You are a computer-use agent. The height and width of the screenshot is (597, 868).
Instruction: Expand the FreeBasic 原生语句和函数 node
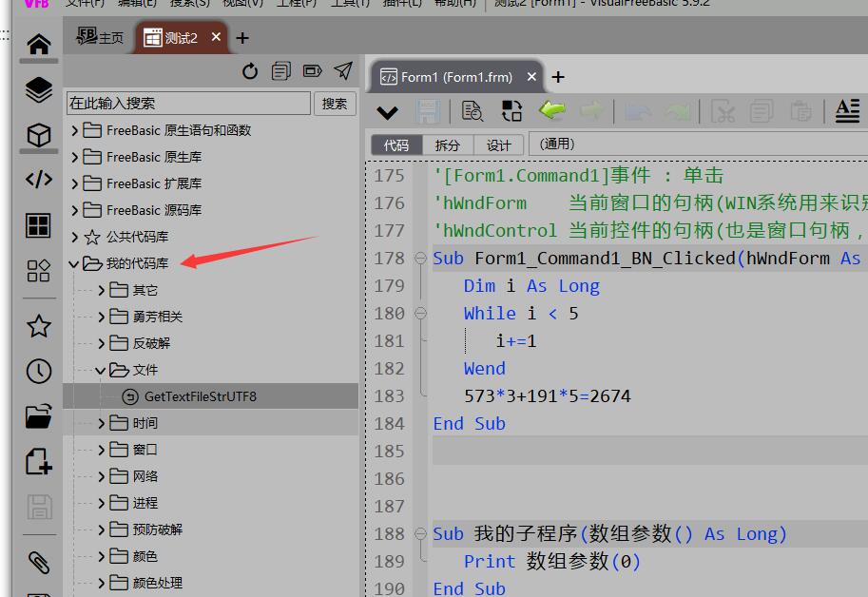click(x=74, y=130)
